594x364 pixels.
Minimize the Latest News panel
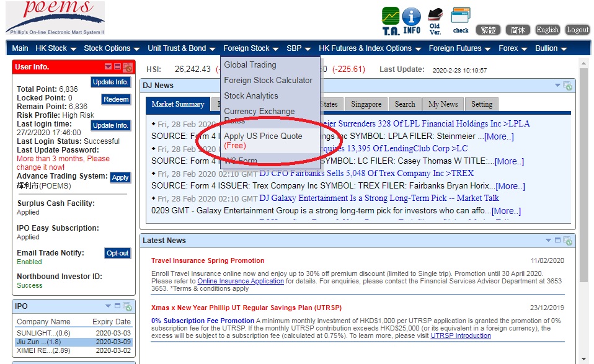click(557, 241)
